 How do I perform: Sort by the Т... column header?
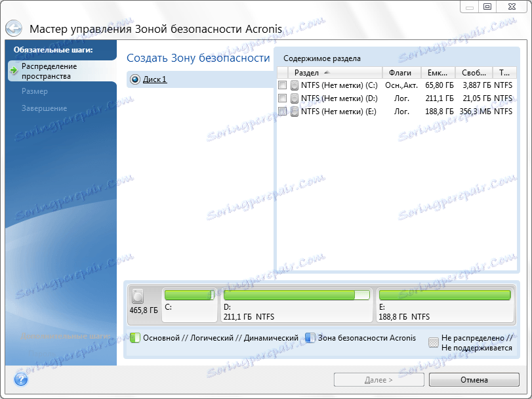point(504,73)
